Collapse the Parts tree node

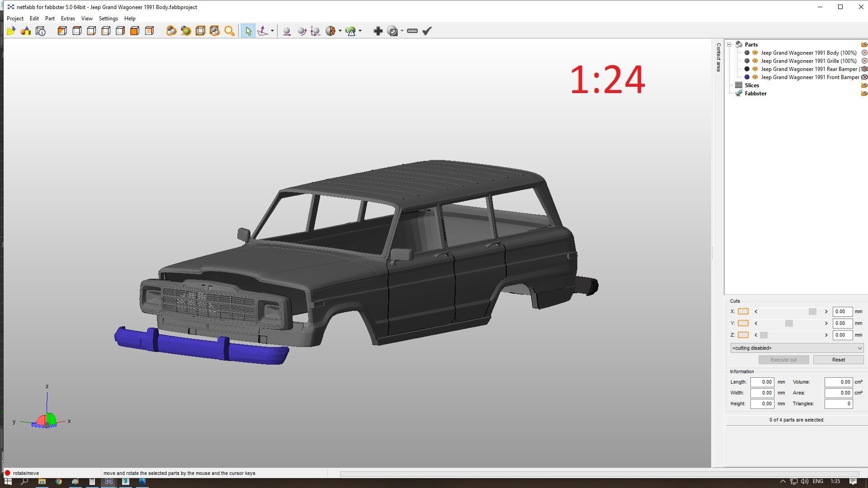coord(729,44)
